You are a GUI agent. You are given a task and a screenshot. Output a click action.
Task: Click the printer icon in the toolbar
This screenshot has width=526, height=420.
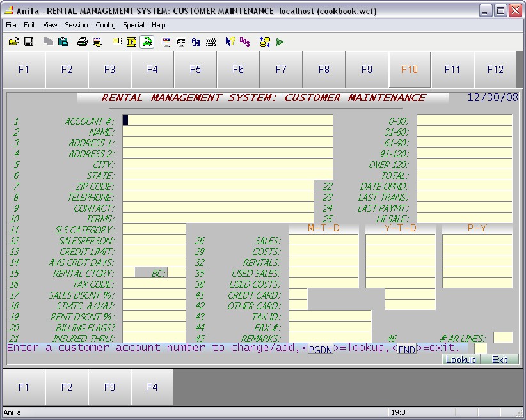82,42
